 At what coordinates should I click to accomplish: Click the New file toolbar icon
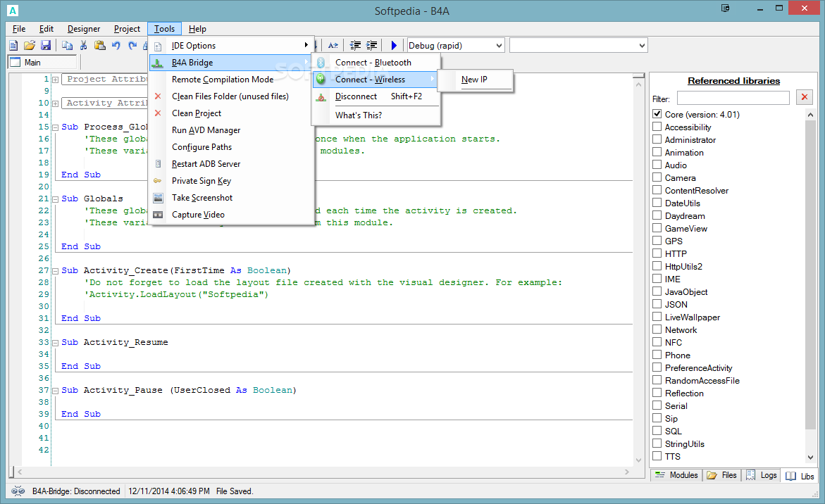click(x=13, y=46)
